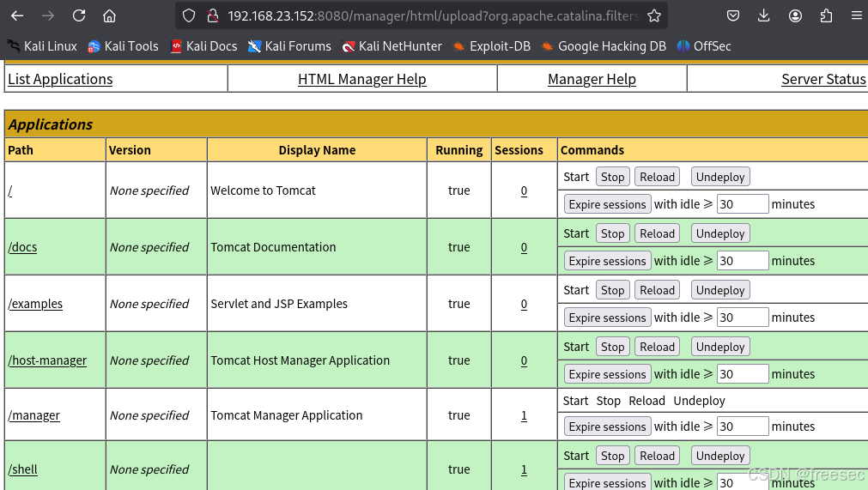
Task: Stop the root / application
Action: [612, 177]
